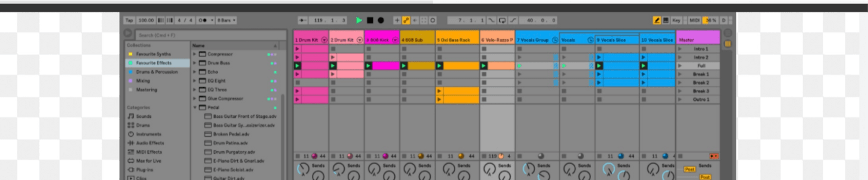Viewport: 868px width, 180px height.
Task: Toggle the Punch-Out switch icon
Action: point(513,20)
